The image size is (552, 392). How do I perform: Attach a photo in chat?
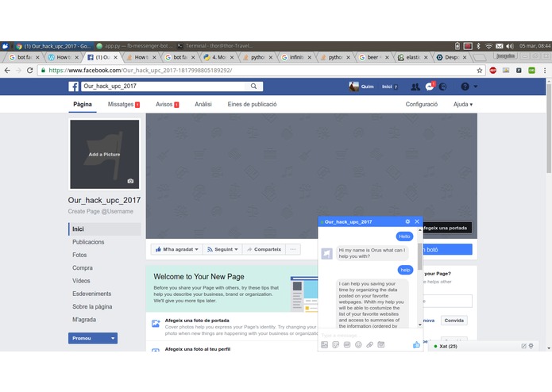click(x=324, y=345)
